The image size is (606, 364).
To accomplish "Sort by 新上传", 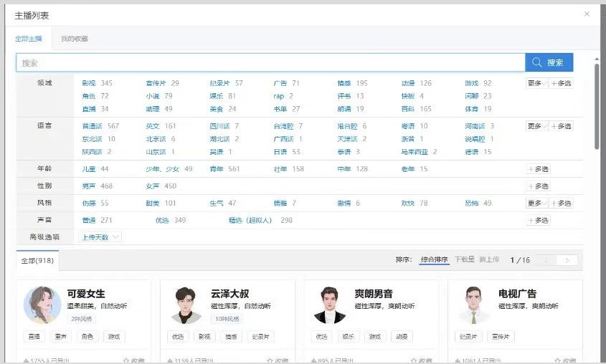I will click(489, 259).
